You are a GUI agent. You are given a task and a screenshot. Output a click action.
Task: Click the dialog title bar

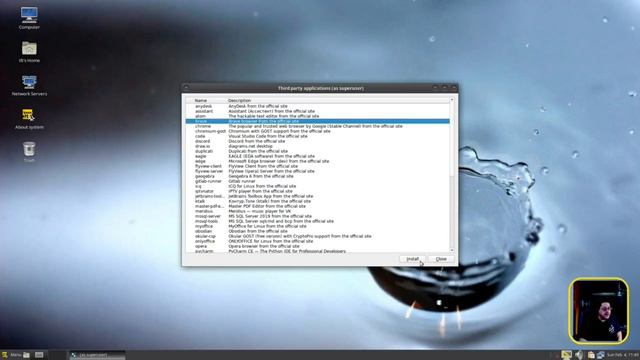pyautogui.click(x=320, y=88)
